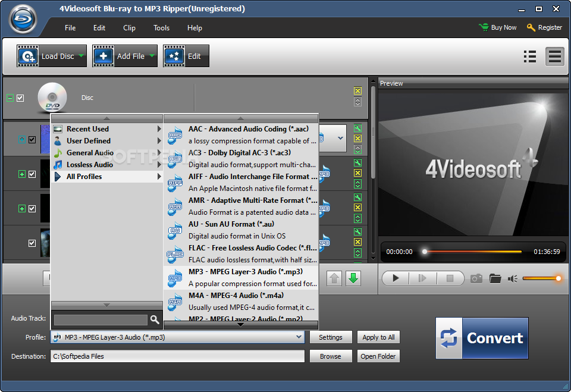
Task: Mute audio using the speaker icon
Action: [x=513, y=279]
